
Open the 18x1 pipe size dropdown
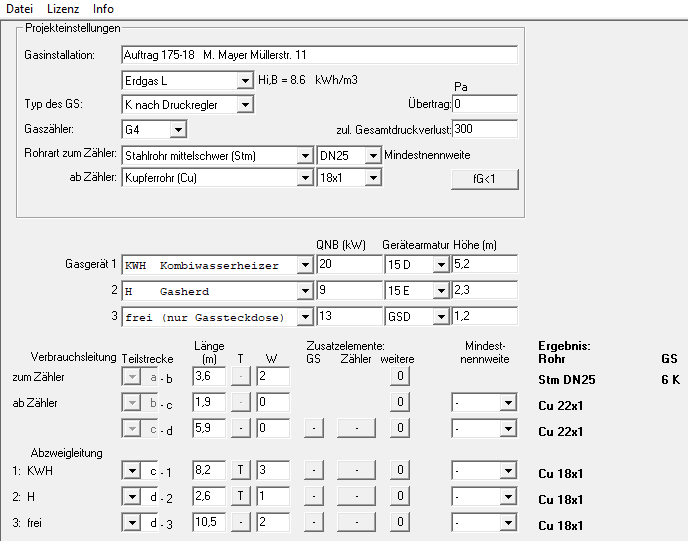click(373, 178)
